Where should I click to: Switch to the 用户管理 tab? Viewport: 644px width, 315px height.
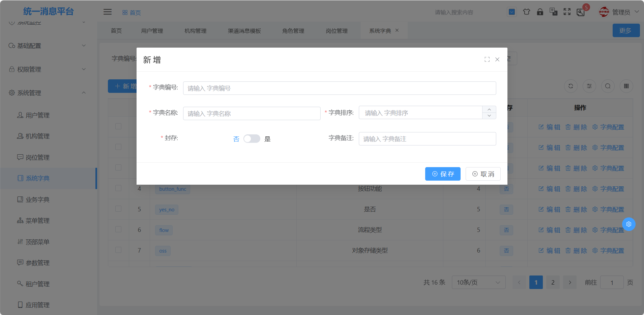[x=152, y=31]
